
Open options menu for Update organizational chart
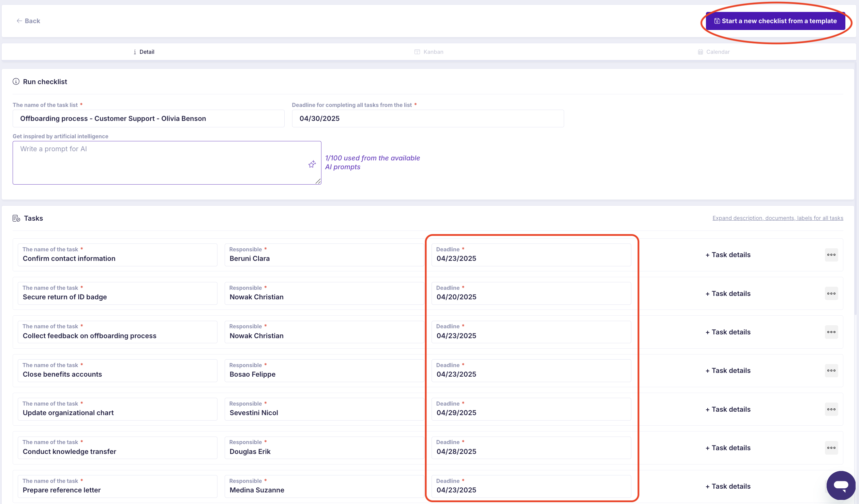point(831,409)
